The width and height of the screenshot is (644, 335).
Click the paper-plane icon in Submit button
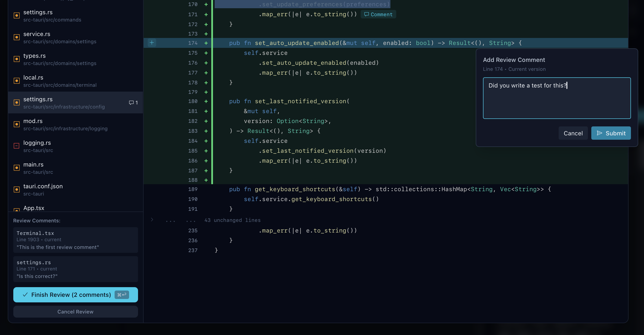click(600, 133)
